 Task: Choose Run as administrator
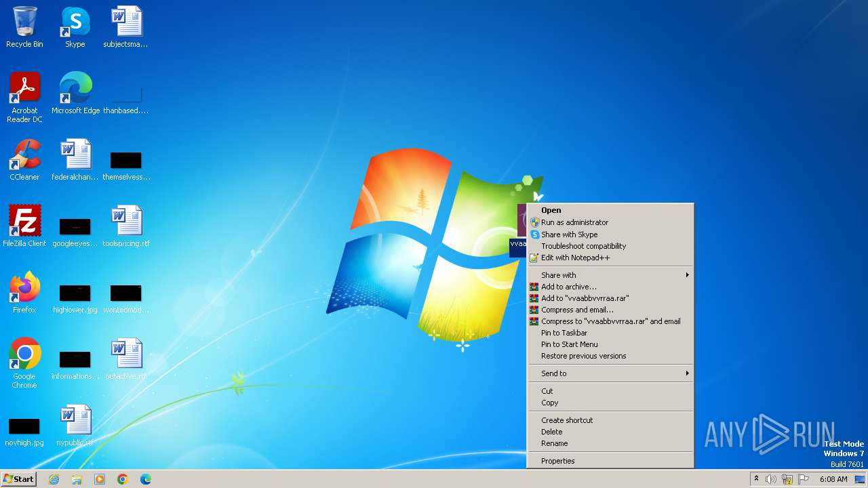pos(610,222)
